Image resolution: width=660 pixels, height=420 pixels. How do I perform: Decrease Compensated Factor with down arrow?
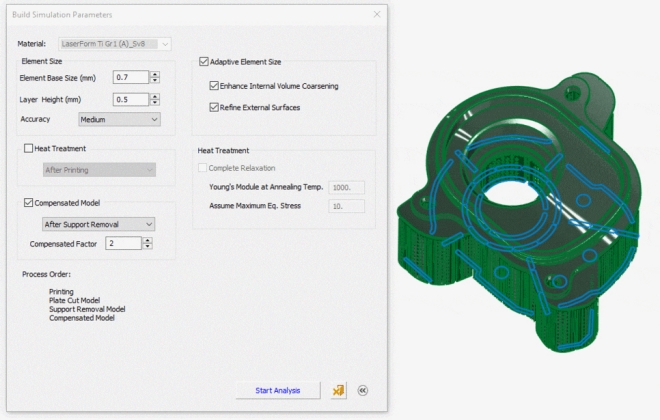click(x=147, y=246)
